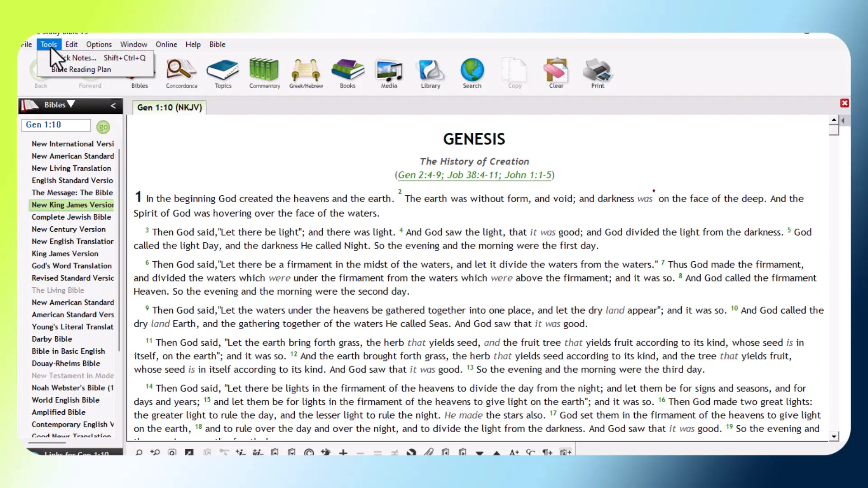
Task: Click the scroll down arrow of the text scrollbar
Action: [834, 436]
